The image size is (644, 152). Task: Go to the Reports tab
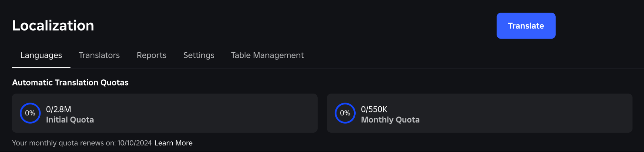pyautogui.click(x=151, y=55)
